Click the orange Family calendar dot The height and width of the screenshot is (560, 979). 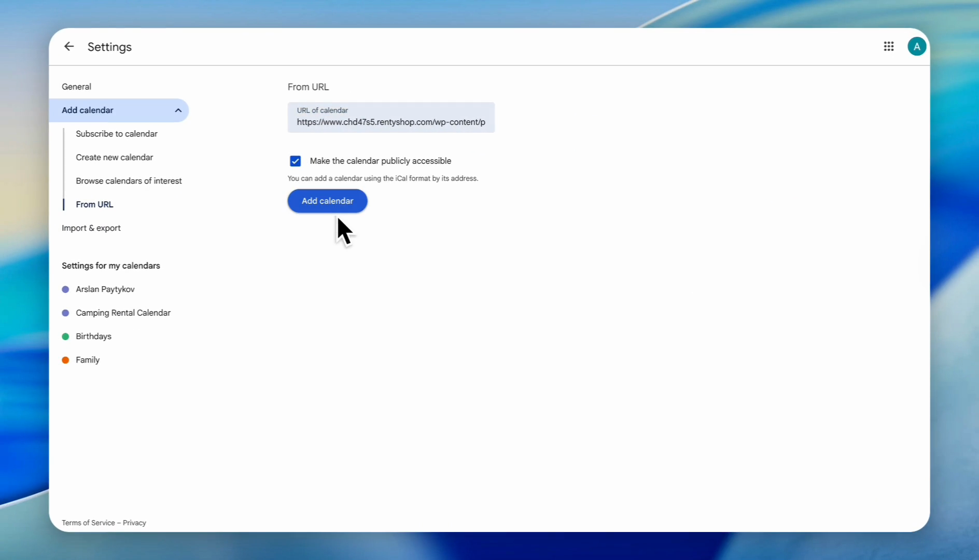65,360
